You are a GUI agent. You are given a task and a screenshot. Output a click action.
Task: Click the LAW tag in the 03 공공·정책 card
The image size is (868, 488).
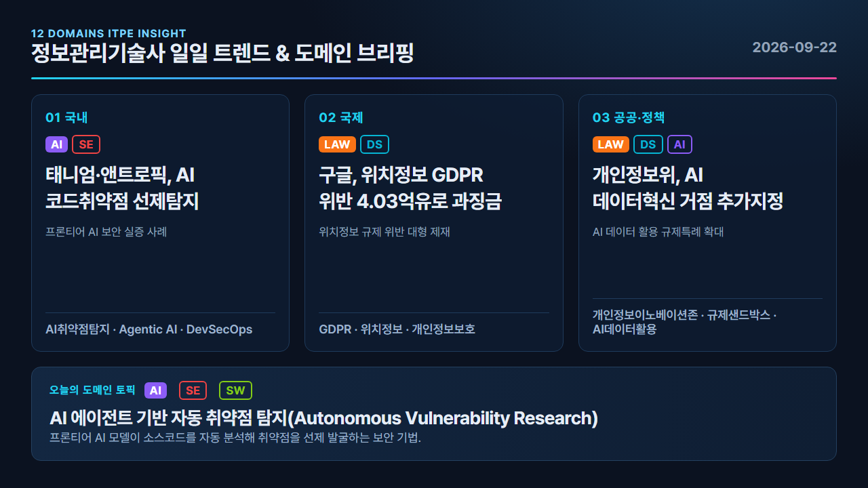[610, 144]
